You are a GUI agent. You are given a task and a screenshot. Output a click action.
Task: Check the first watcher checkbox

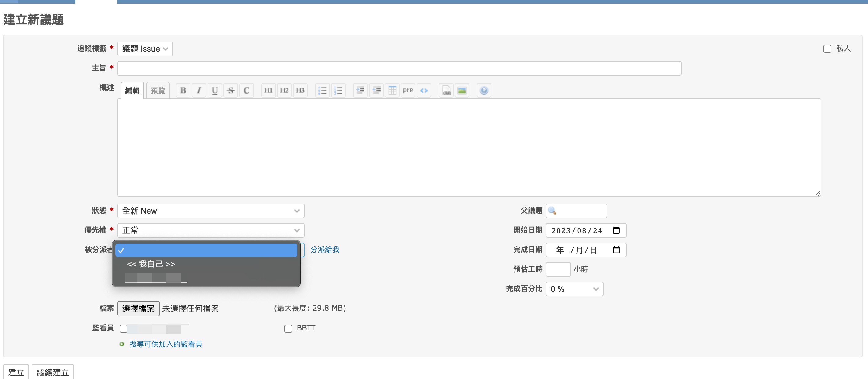pyautogui.click(x=124, y=328)
